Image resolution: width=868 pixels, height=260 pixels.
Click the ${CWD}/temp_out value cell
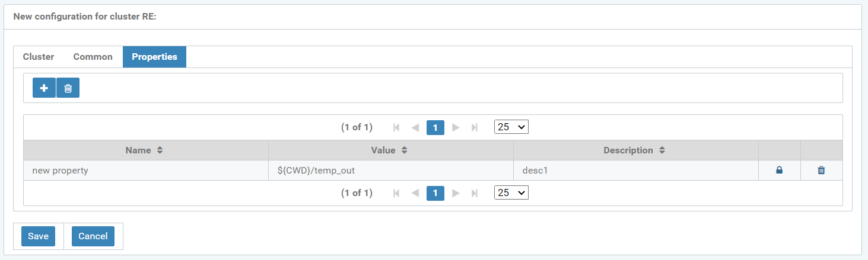coord(390,171)
